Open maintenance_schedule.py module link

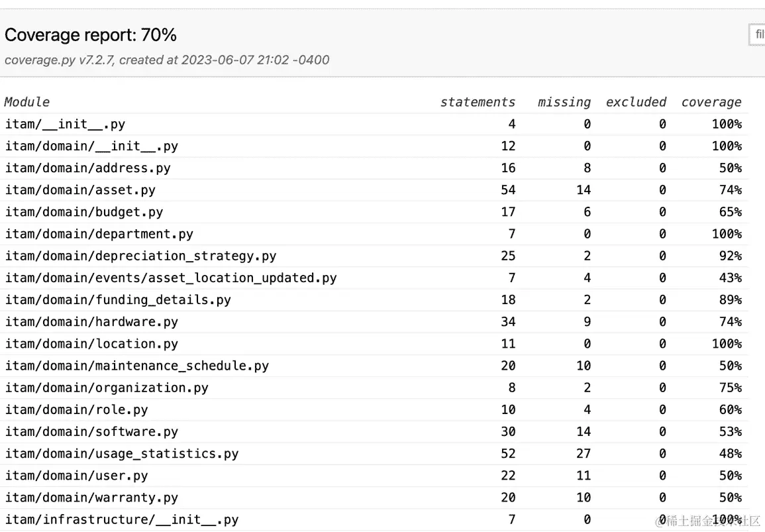click(x=136, y=366)
